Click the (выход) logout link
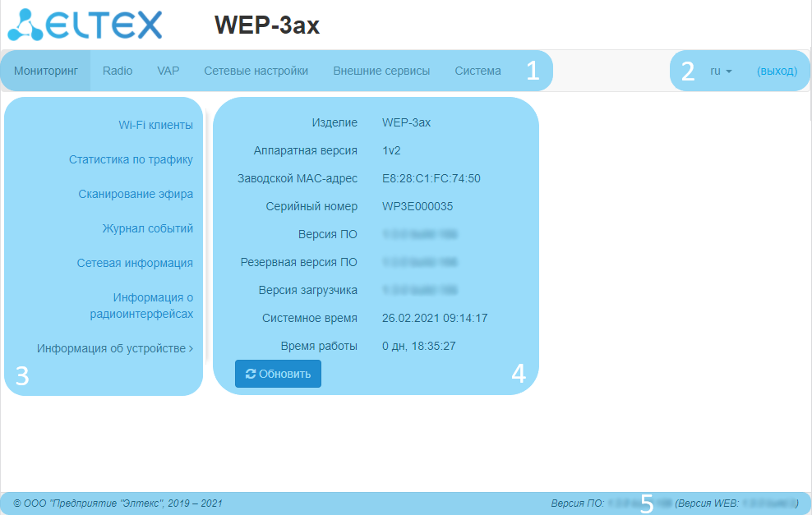The image size is (812, 515). (x=777, y=71)
